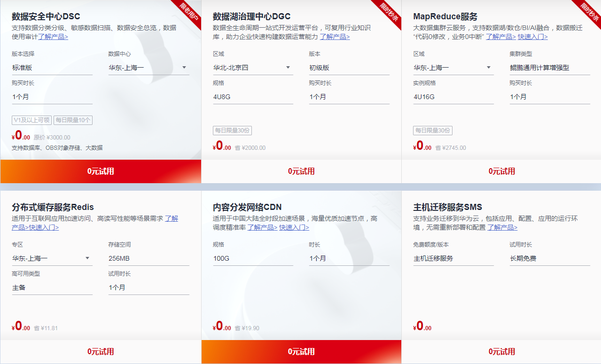Screen dimensions: 601x364
Task: Click 限时秒杀 ribbon on DGC card
Action: (390, 11)
